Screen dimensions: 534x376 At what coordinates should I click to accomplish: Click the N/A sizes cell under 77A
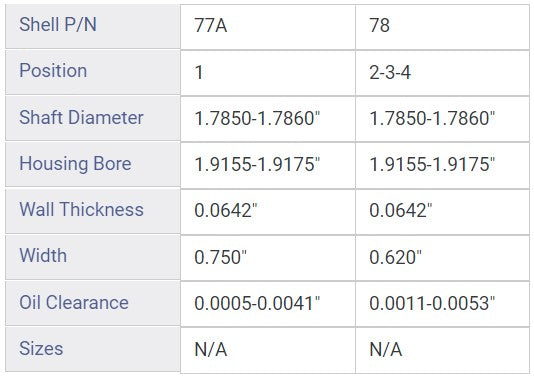click(x=268, y=350)
